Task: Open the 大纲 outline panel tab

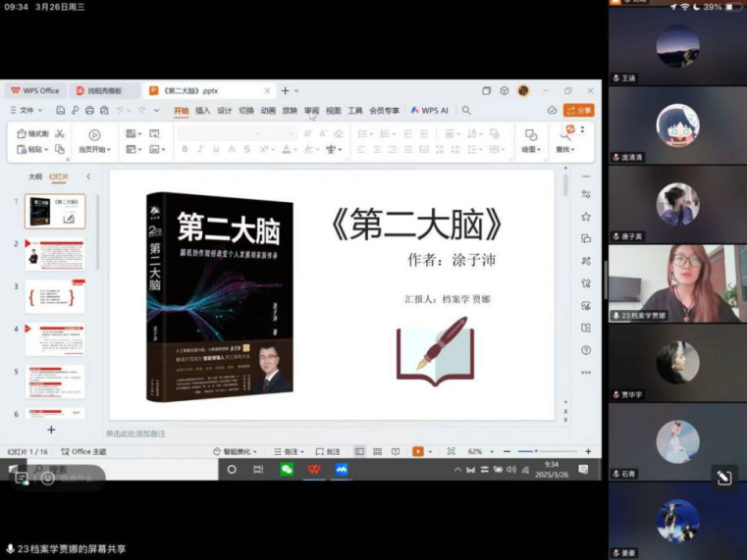Action: pyautogui.click(x=35, y=177)
